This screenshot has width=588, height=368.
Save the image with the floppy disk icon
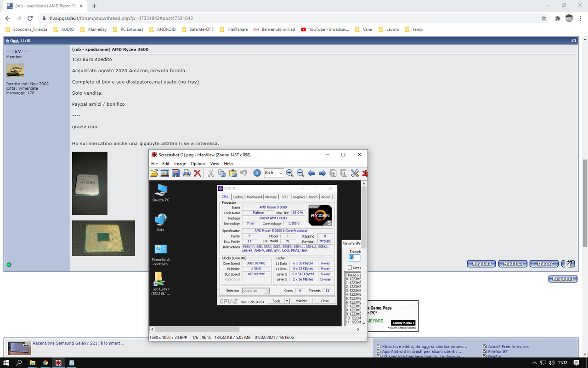click(175, 173)
